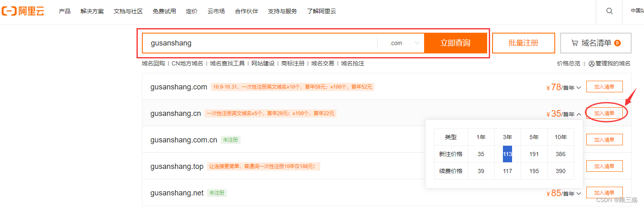
Task: Click the gusanshang.com.cn domain name
Action: [x=183, y=140]
